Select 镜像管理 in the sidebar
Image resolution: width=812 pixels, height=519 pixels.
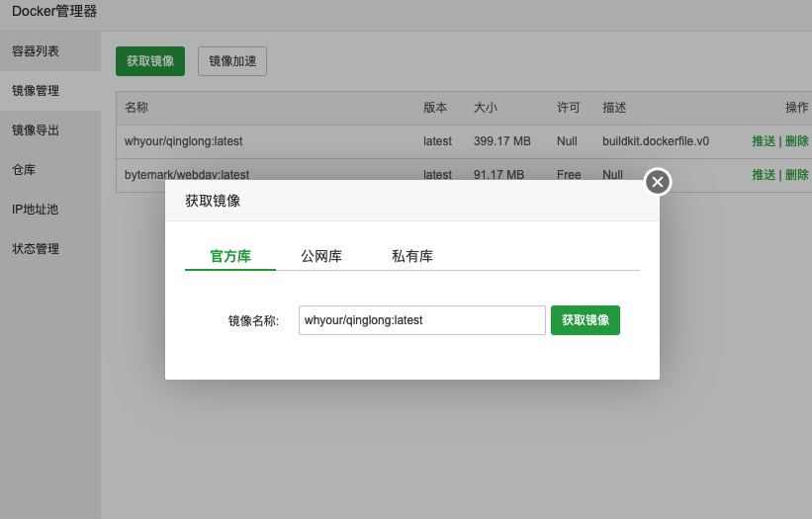pos(50,91)
